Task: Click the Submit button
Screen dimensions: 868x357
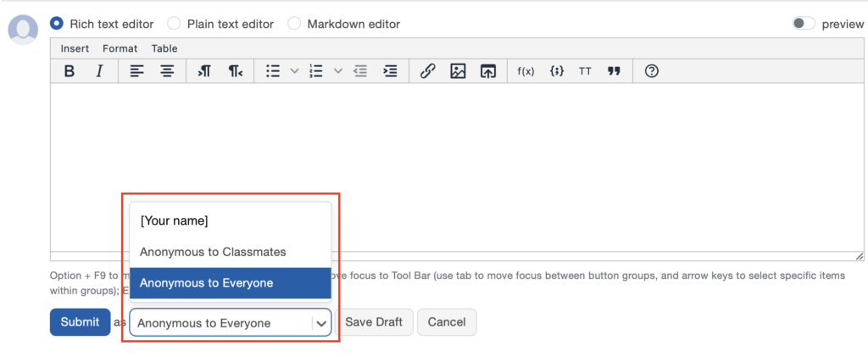Action: click(x=80, y=322)
